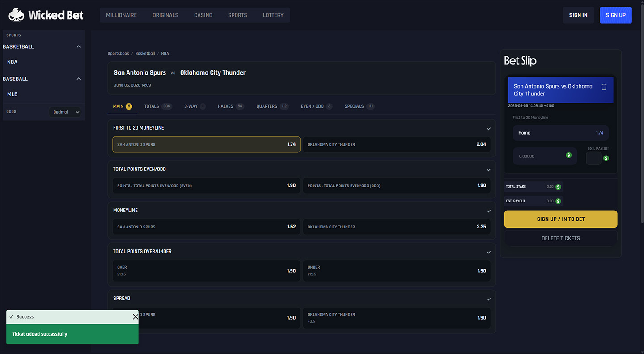Click the match date June 06, 2026 14:09
This screenshot has width=644, height=354.
pos(132,85)
